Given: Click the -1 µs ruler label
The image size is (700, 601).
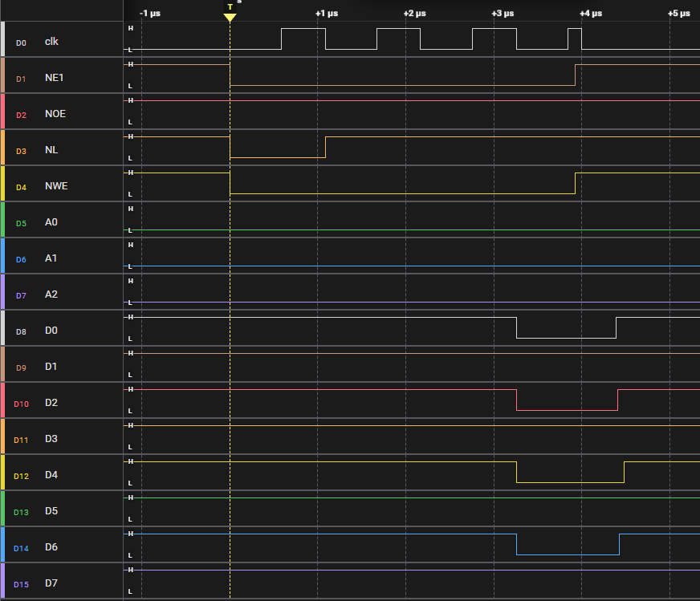Looking at the screenshot, I should click(x=150, y=14).
